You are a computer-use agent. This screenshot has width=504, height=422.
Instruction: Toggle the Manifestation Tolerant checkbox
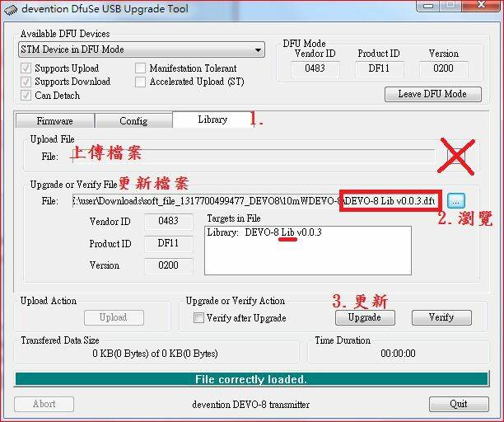pos(141,68)
